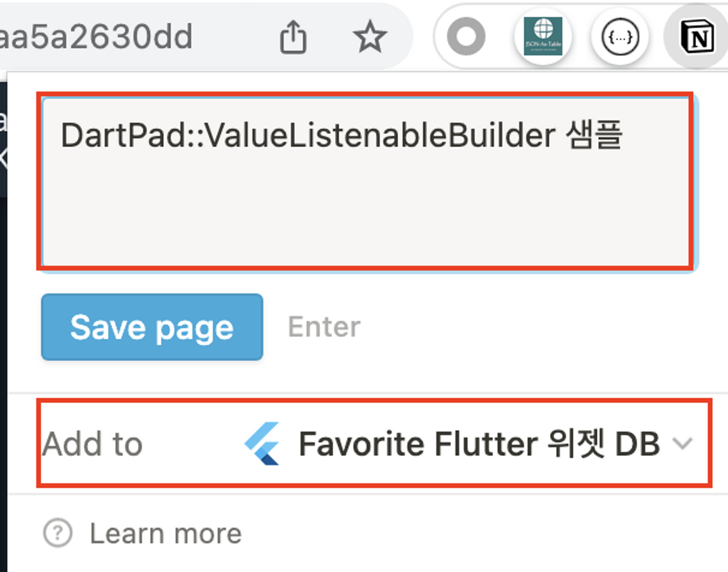
Task: Bookmark this page with the star icon
Action: coord(370,37)
